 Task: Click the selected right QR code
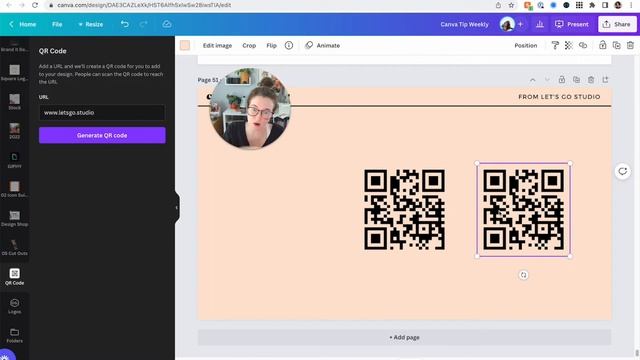(x=524, y=209)
